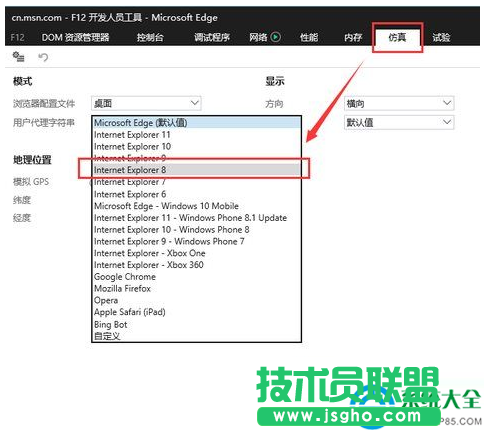Screen dimensions: 484x432
Task: Pick Opera user agent
Action: pyautogui.click(x=197, y=300)
